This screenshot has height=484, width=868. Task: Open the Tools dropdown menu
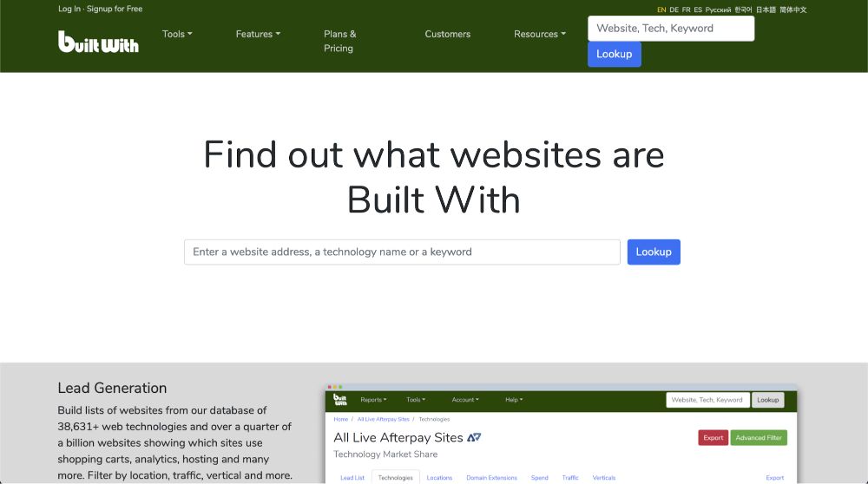[177, 34]
